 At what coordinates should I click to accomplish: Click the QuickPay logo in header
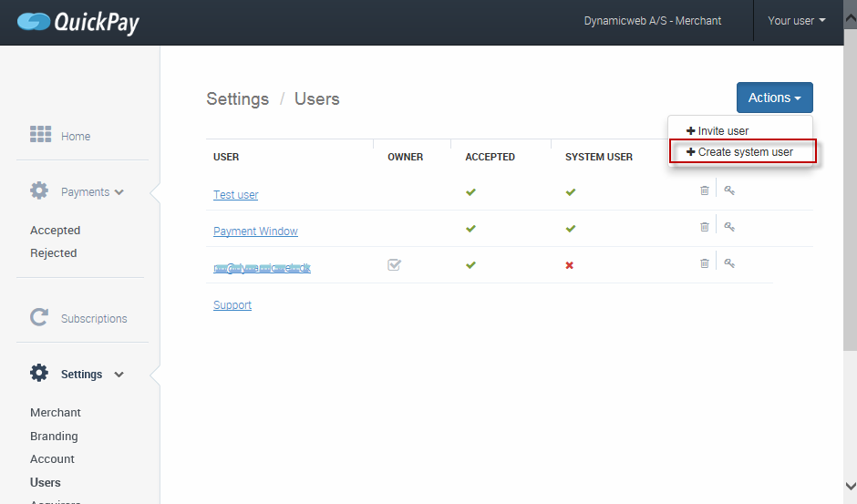pyautogui.click(x=77, y=22)
